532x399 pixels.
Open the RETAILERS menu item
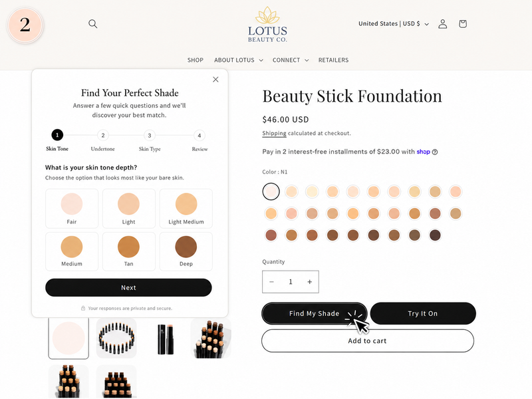coord(333,60)
